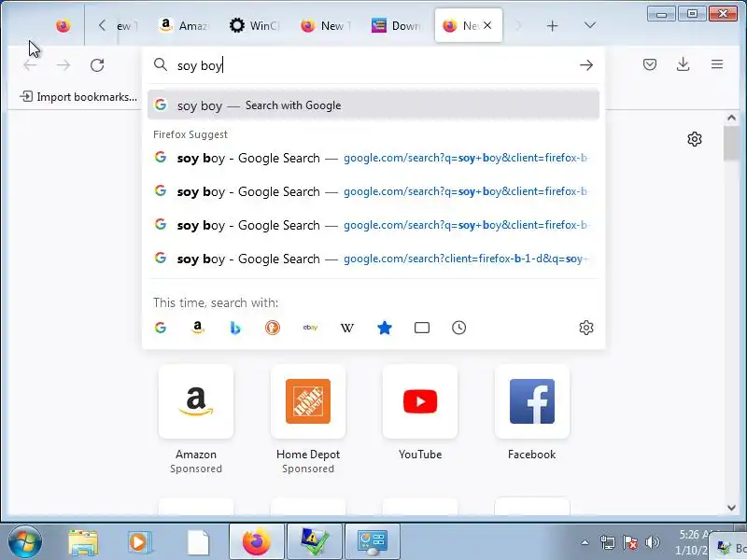Viewport: 747px width, 560px height.
Task: Open first soy boy Google Search history entry
Action: pos(373,158)
